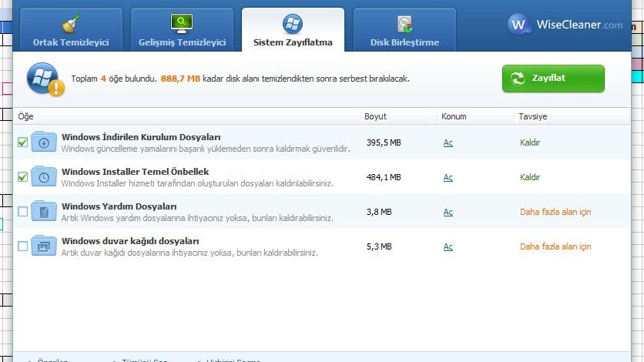Select the 'Windows duvar kağıdı dosyaları' title

coord(130,241)
